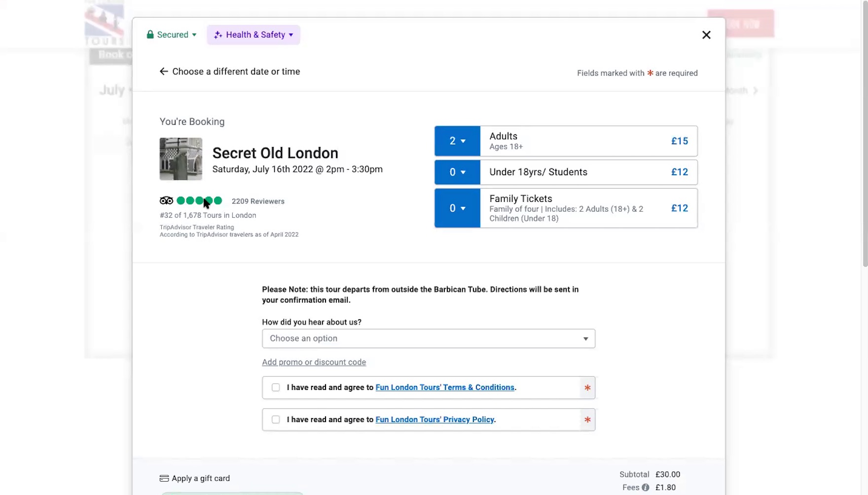Click the back arrow for different date
Image resolution: width=868 pixels, height=495 pixels.
point(164,72)
